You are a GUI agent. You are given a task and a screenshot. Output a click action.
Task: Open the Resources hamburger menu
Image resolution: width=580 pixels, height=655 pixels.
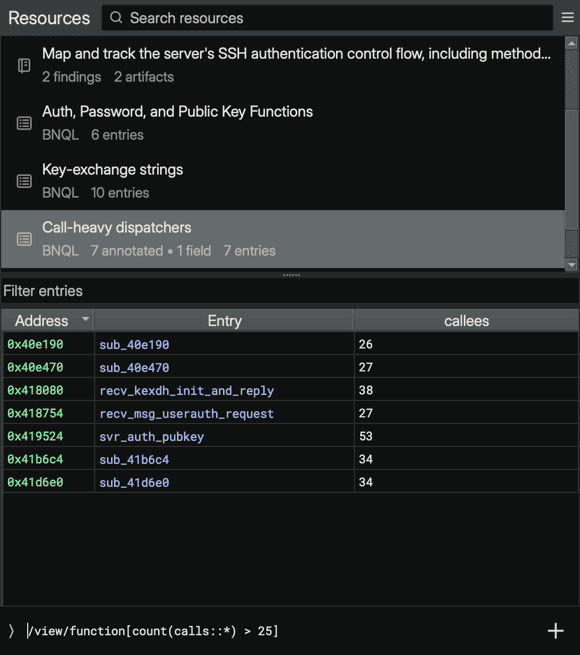pos(567,18)
